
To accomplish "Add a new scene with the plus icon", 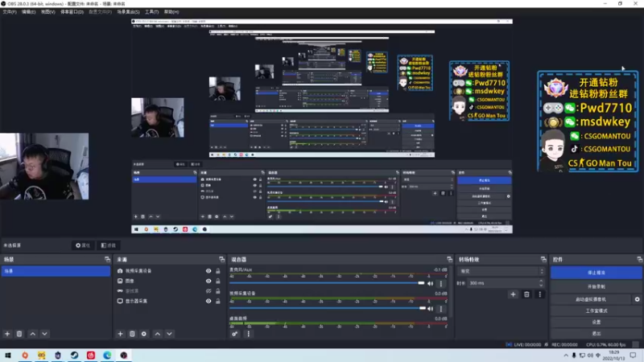I will click(x=7, y=334).
